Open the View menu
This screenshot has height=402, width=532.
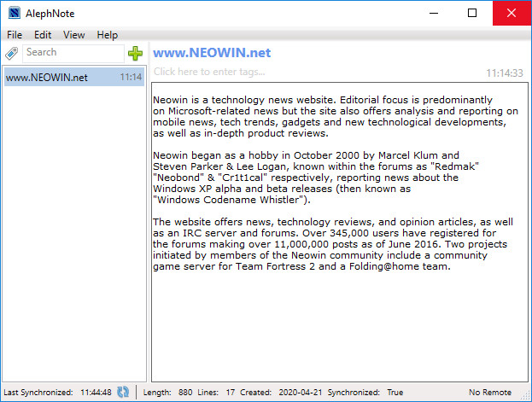click(73, 35)
